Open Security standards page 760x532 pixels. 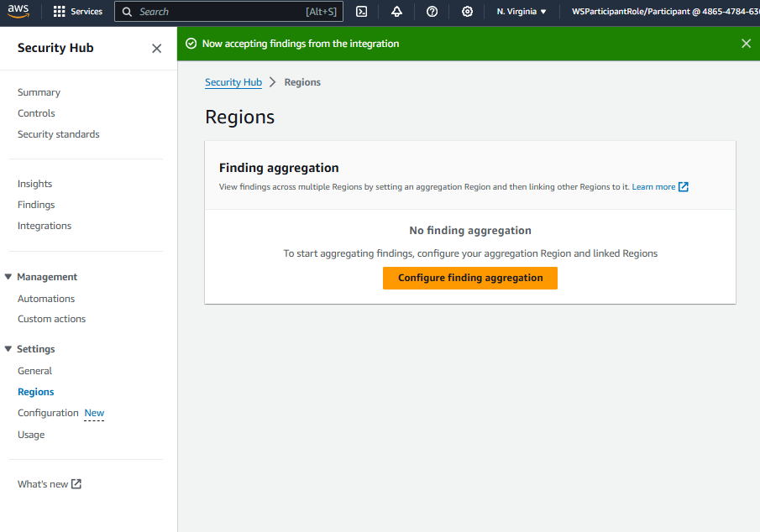pos(59,134)
